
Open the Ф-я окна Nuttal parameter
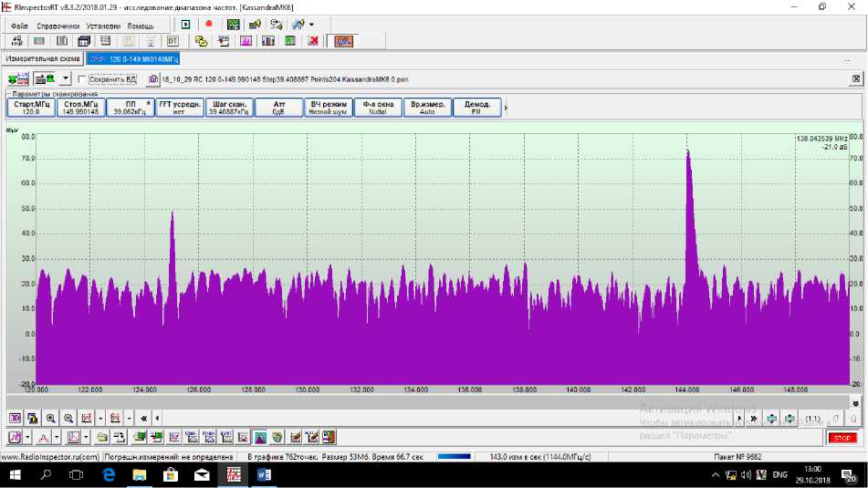tap(378, 108)
